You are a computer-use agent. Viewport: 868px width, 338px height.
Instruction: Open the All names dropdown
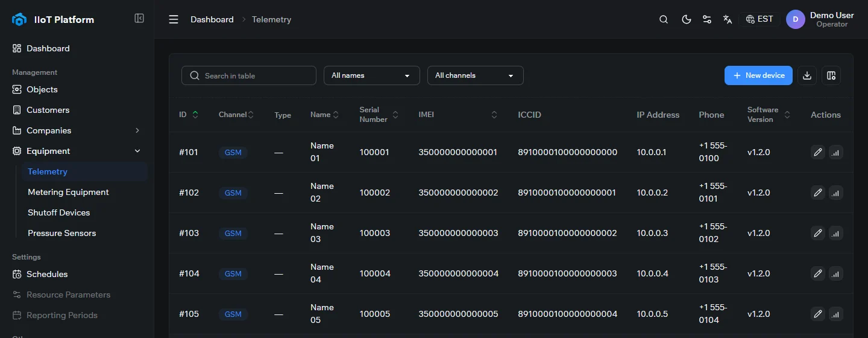click(371, 75)
